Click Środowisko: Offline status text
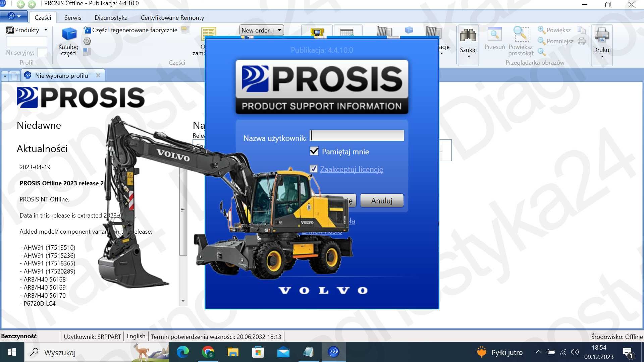Viewport: 644px width, 362px height. 617,337
